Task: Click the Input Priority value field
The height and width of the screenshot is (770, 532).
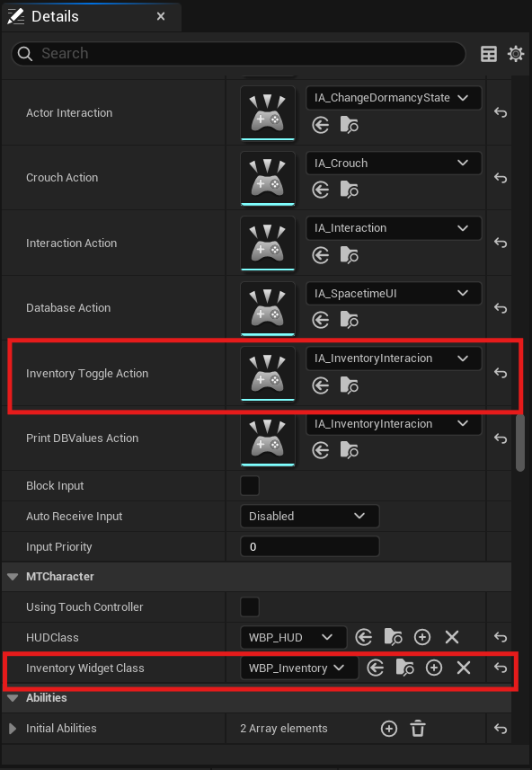Action: point(310,546)
